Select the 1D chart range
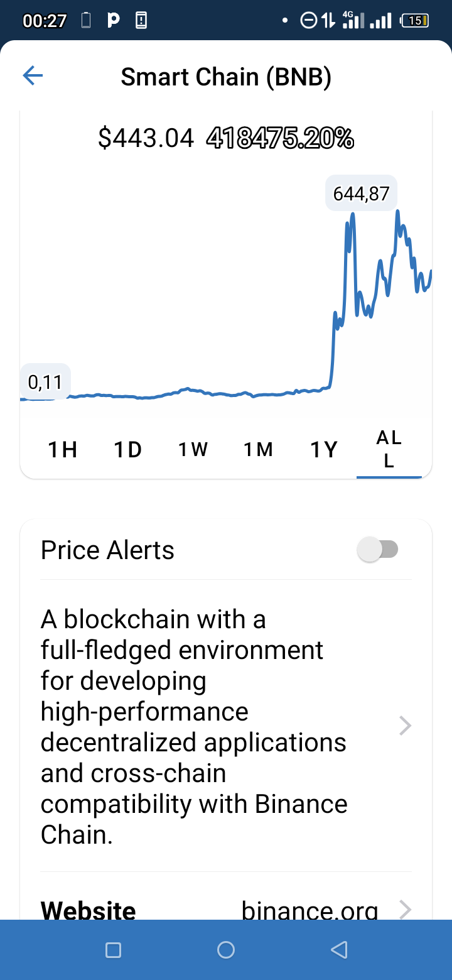This screenshot has height=980, width=452. coord(128,450)
